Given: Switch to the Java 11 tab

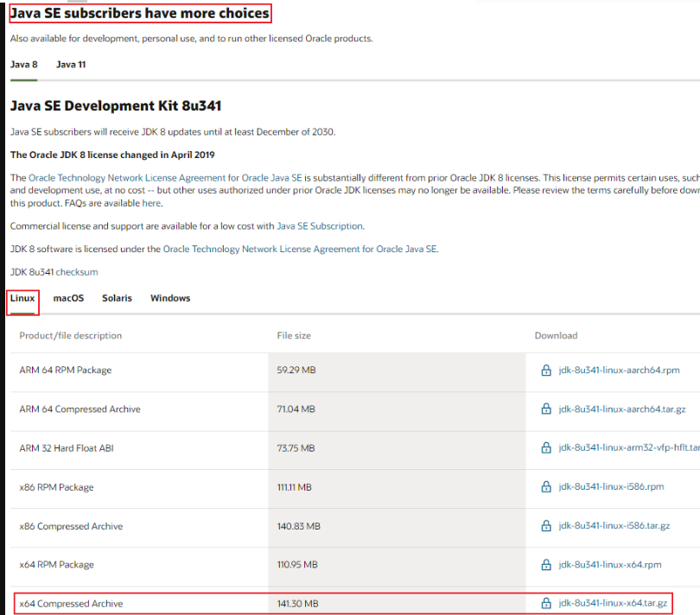Looking at the screenshot, I should click(x=71, y=65).
